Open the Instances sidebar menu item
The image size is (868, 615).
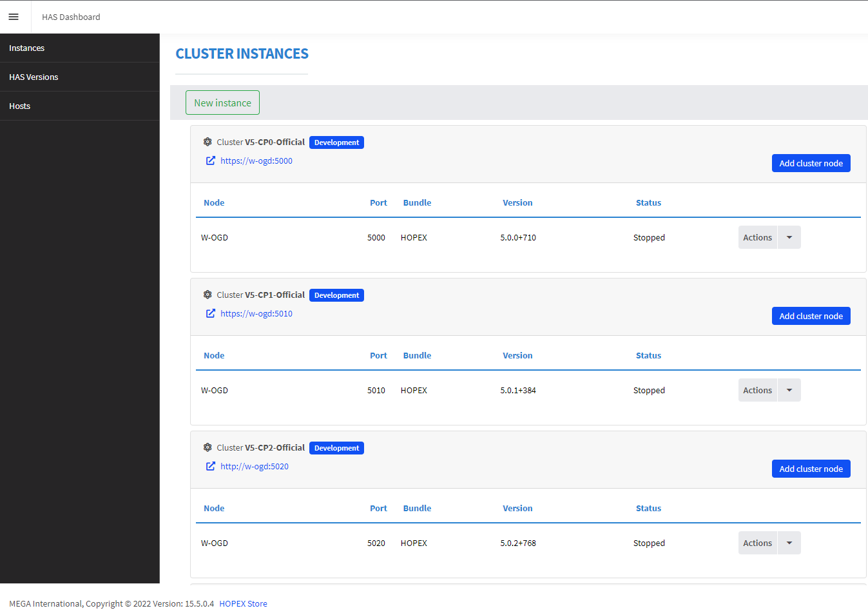tap(27, 48)
